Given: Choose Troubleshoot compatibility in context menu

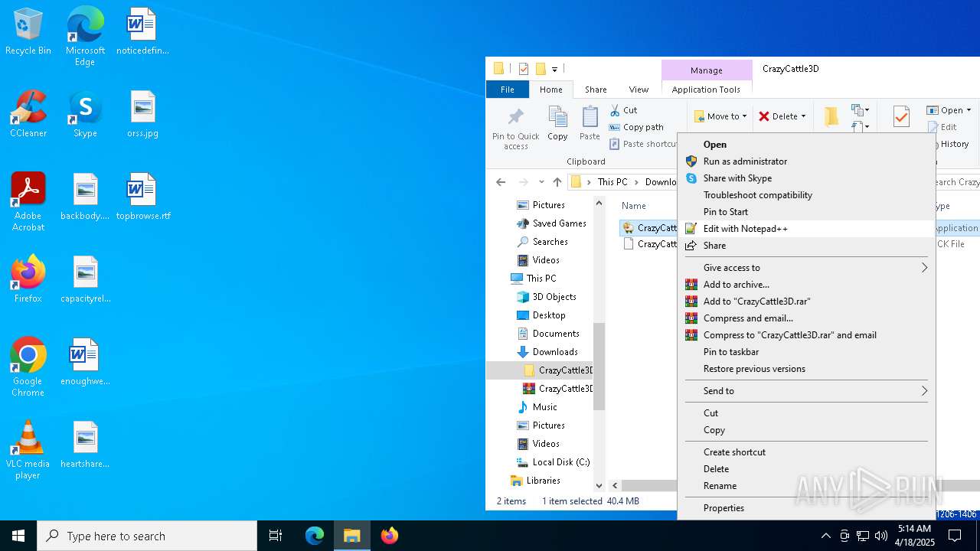Looking at the screenshot, I should (806, 195).
